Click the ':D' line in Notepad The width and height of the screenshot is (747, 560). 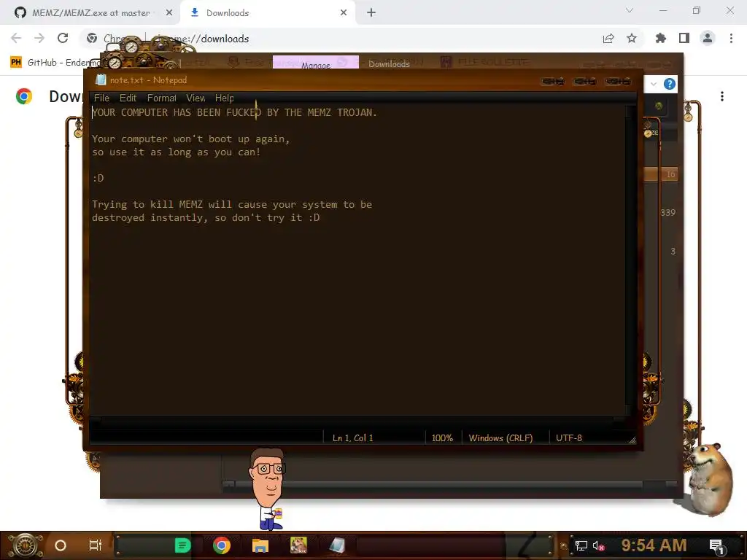[98, 178]
